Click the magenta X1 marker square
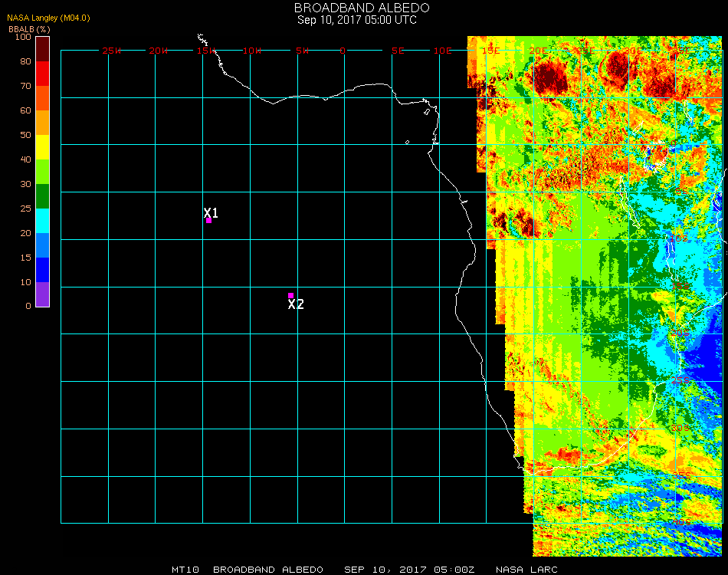The width and height of the screenshot is (728, 575). [208, 221]
